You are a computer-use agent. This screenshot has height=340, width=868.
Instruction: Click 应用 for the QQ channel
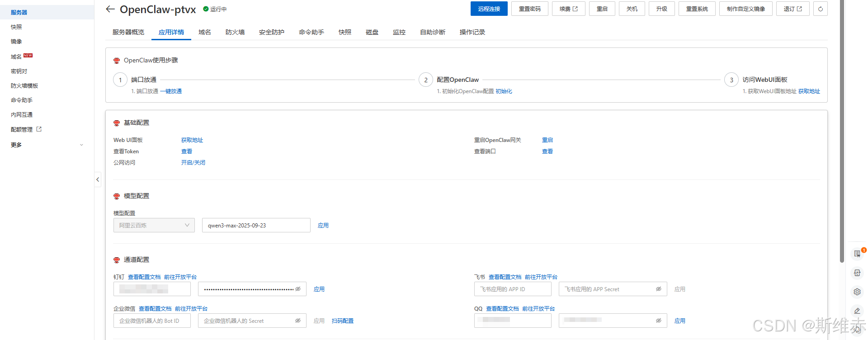coord(680,321)
